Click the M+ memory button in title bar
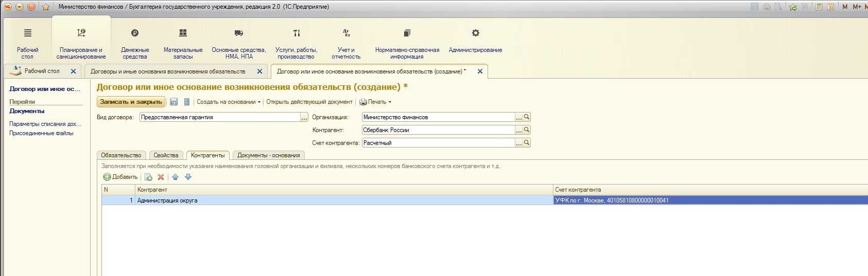 (x=857, y=7)
